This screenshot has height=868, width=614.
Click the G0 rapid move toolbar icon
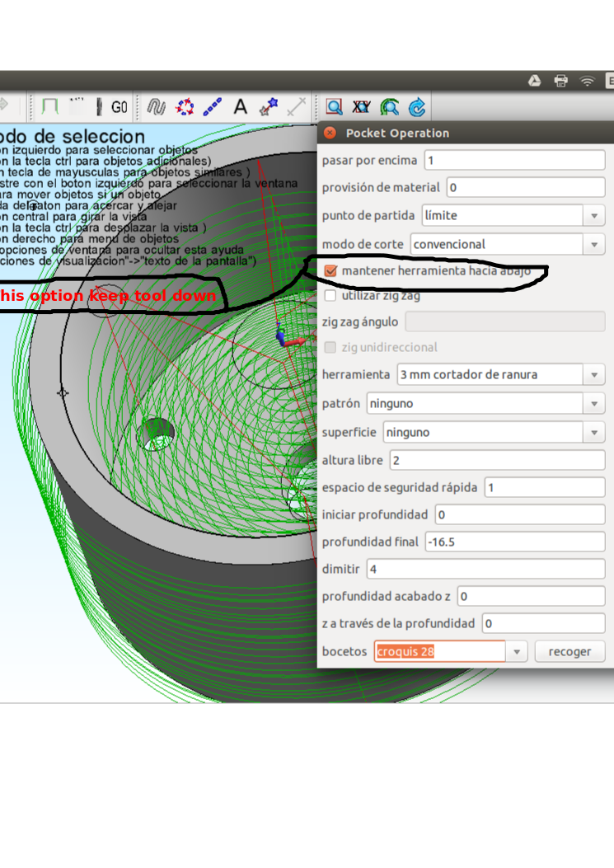coord(120,107)
